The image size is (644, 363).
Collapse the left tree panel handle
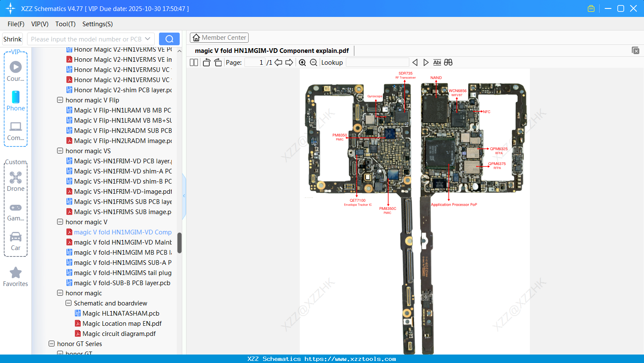tap(184, 196)
